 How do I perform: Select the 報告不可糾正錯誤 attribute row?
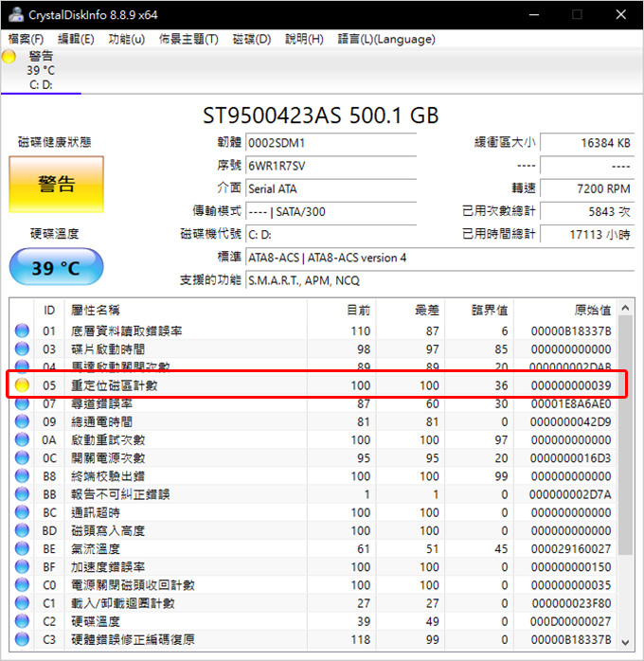(313, 493)
